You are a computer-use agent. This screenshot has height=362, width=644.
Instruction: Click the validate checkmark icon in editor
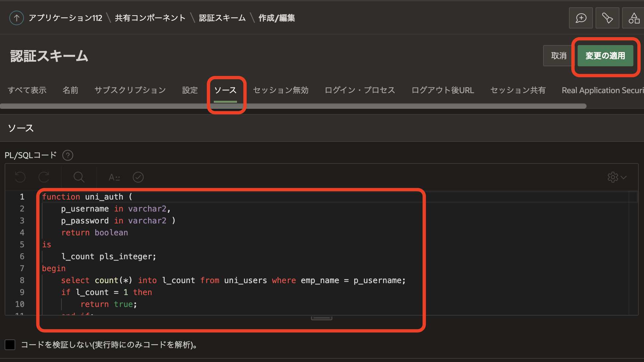[138, 177]
